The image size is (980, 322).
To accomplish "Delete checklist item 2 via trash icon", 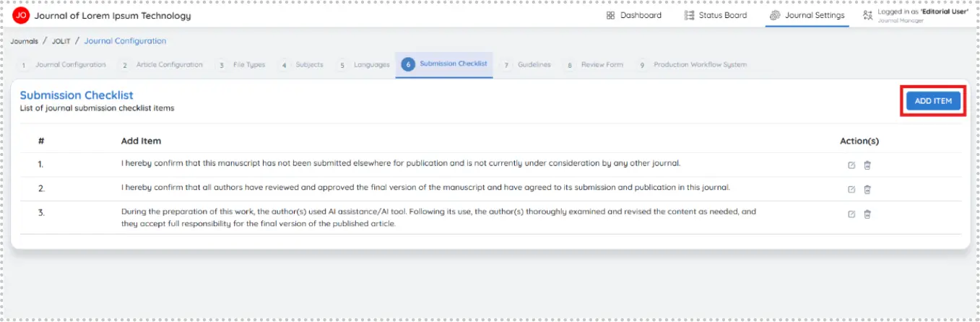I will pyautogui.click(x=867, y=189).
